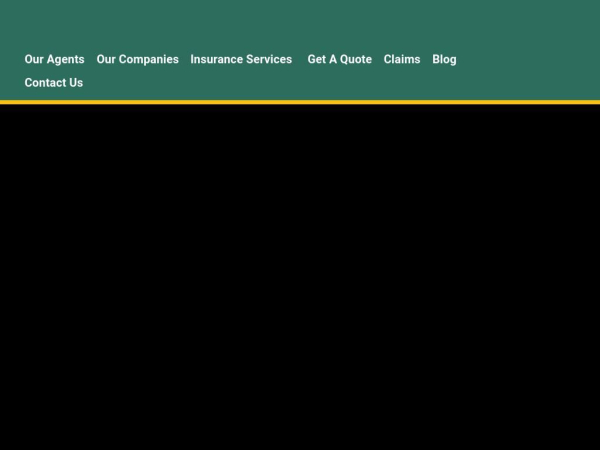
Task: Select the Insurance Services menu item
Action: coord(241,59)
